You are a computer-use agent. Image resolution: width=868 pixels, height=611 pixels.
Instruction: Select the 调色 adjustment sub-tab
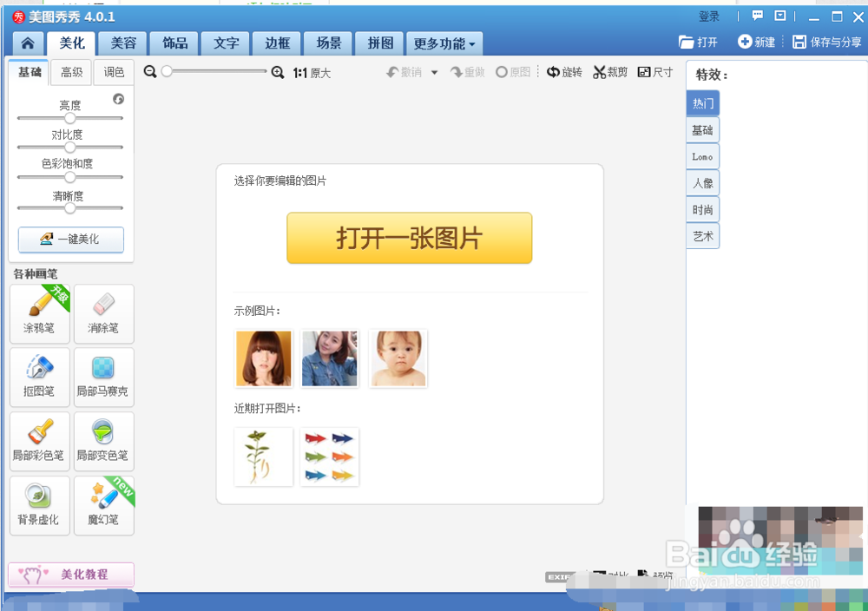coord(114,73)
